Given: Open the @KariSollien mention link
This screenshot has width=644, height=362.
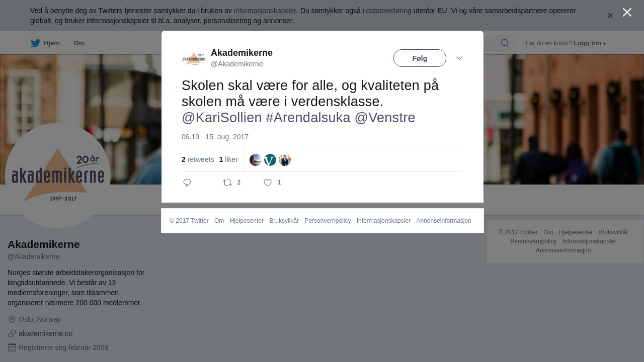Looking at the screenshot, I should (222, 118).
